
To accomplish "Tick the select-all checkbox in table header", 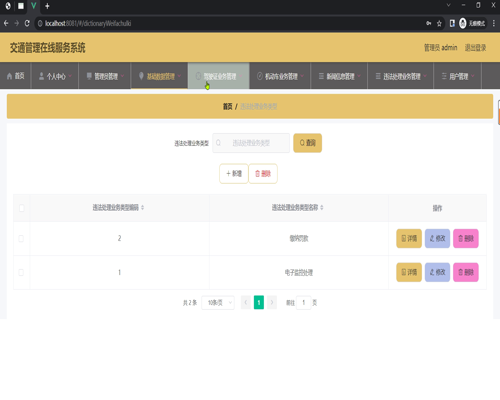I will (x=22, y=208).
